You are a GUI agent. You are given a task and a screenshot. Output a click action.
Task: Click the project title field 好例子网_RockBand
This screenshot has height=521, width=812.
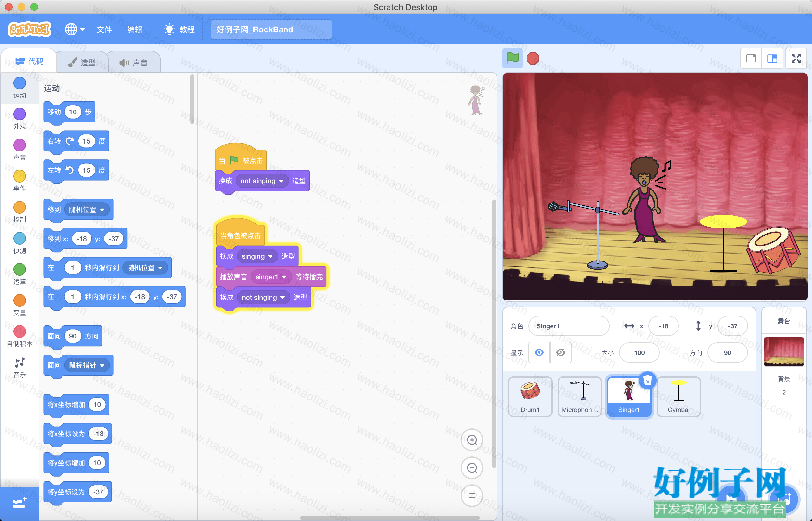tap(271, 29)
